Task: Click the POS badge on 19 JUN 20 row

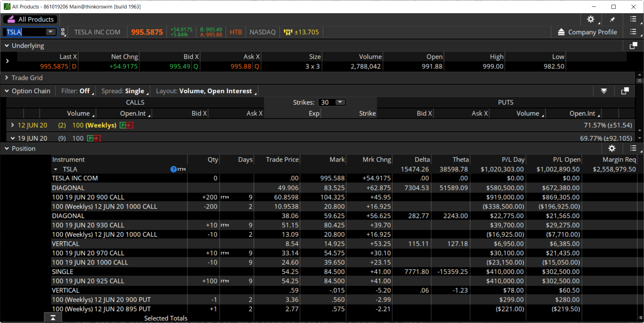Action: click(x=94, y=138)
